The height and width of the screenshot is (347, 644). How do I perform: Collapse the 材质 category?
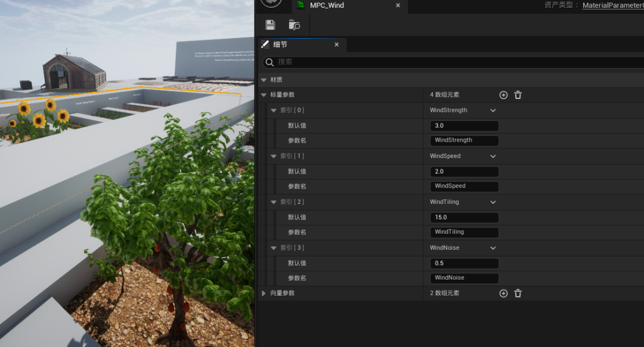pos(264,80)
